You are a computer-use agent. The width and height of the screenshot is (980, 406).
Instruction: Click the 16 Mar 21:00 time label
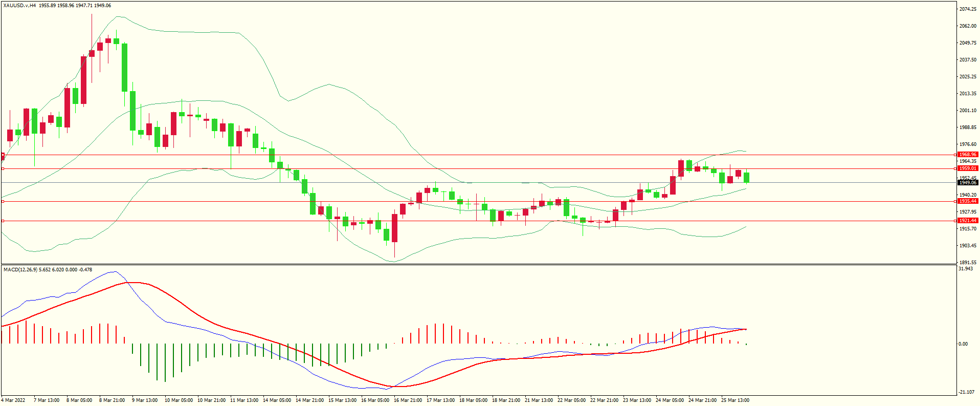pos(408,400)
